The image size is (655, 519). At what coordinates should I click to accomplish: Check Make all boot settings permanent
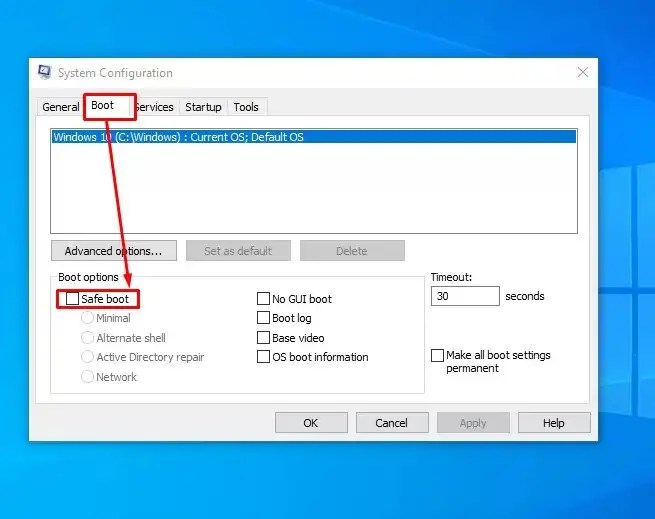[x=437, y=355]
